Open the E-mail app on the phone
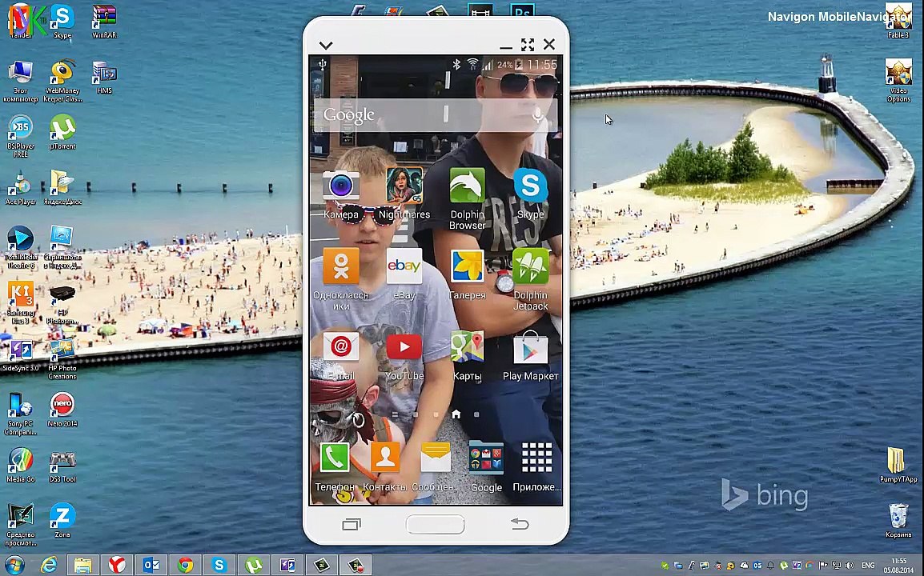The width and height of the screenshot is (924, 576). pos(340,346)
